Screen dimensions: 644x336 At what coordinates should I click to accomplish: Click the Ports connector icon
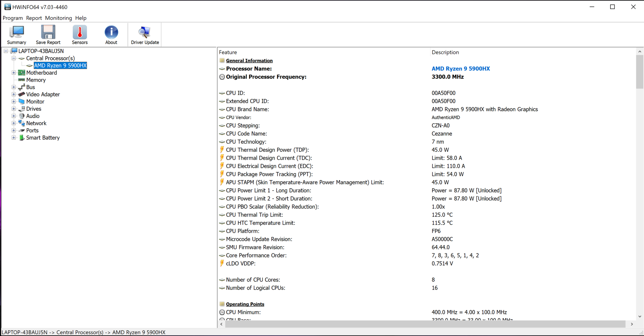pyautogui.click(x=21, y=131)
